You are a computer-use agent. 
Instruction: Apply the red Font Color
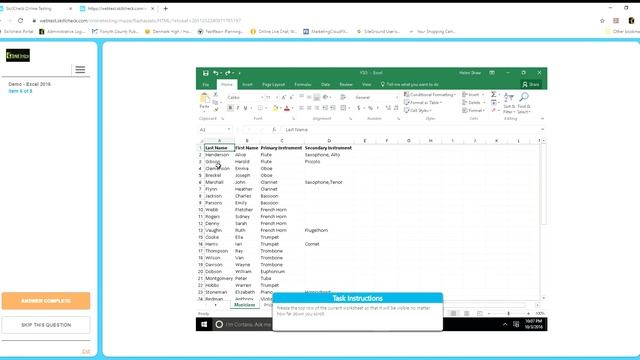tap(287, 108)
